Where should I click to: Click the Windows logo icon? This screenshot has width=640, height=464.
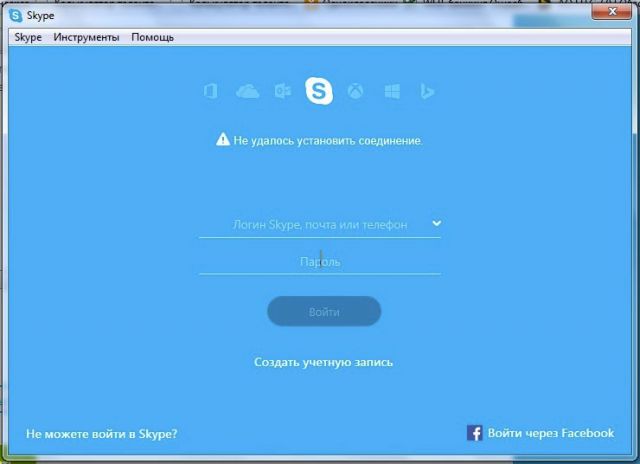(x=392, y=91)
